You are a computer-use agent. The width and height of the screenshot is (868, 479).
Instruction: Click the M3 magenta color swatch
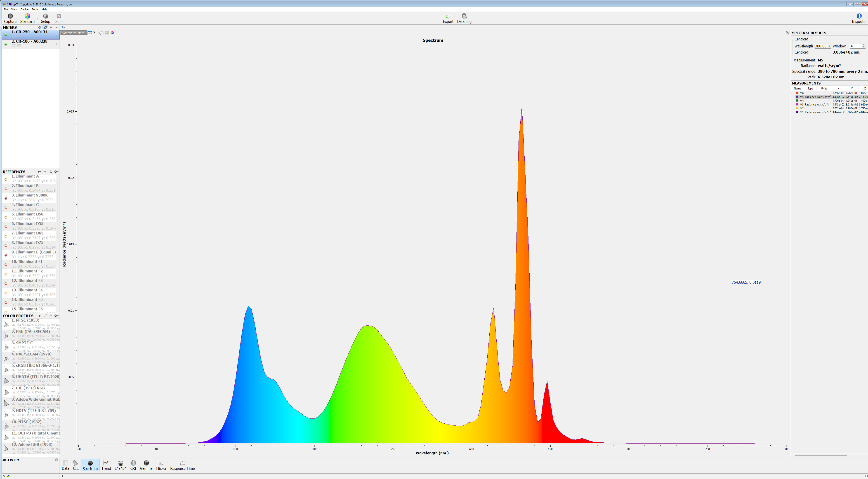[797, 104]
